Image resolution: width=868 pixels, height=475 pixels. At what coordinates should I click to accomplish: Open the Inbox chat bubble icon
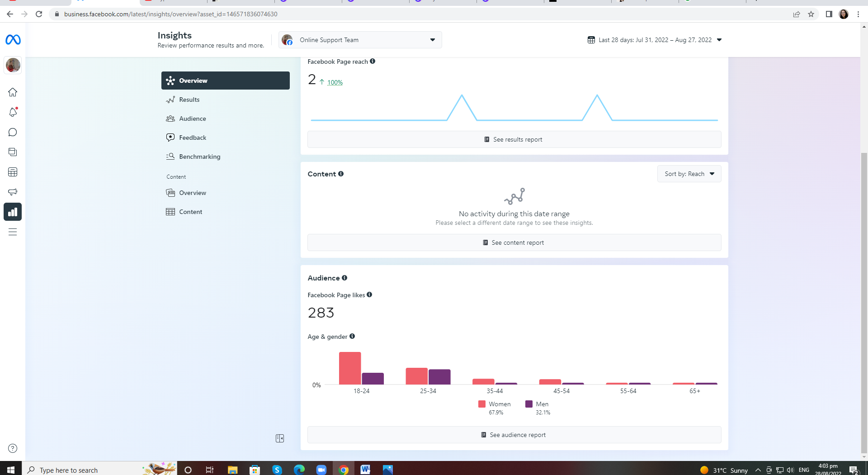click(x=13, y=132)
